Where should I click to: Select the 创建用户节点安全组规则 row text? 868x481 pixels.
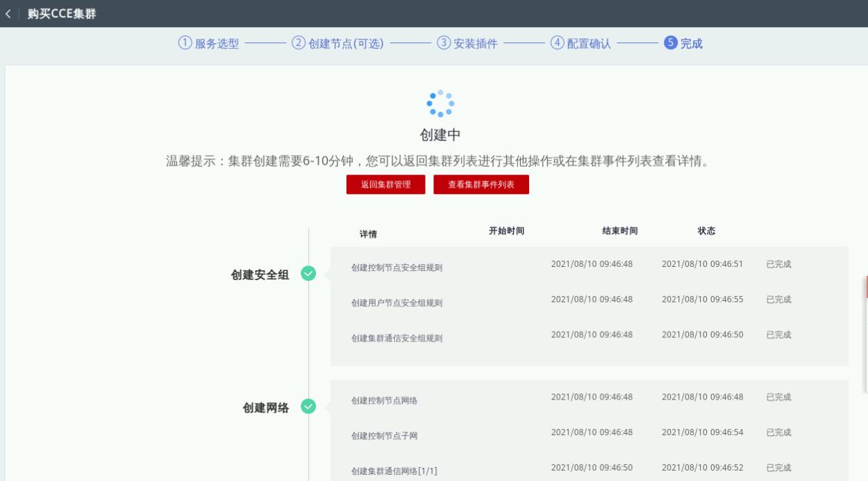pos(397,303)
